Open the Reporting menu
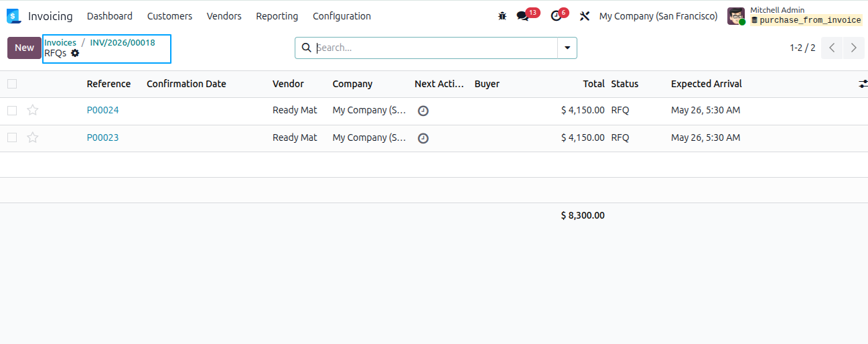Viewport: 868px width, 344px height. 277,16
